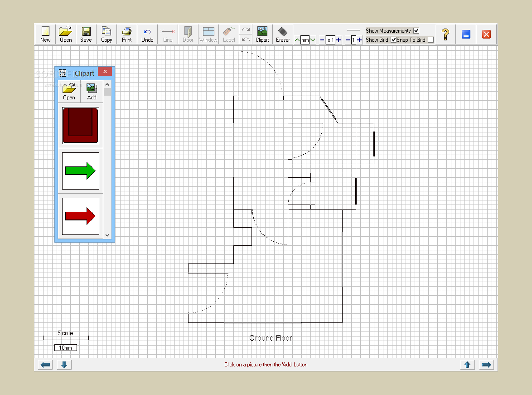The height and width of the screenshot is (395, 532).
Task: Select the dark red square clipart
Action: click(x=81, y=126)
